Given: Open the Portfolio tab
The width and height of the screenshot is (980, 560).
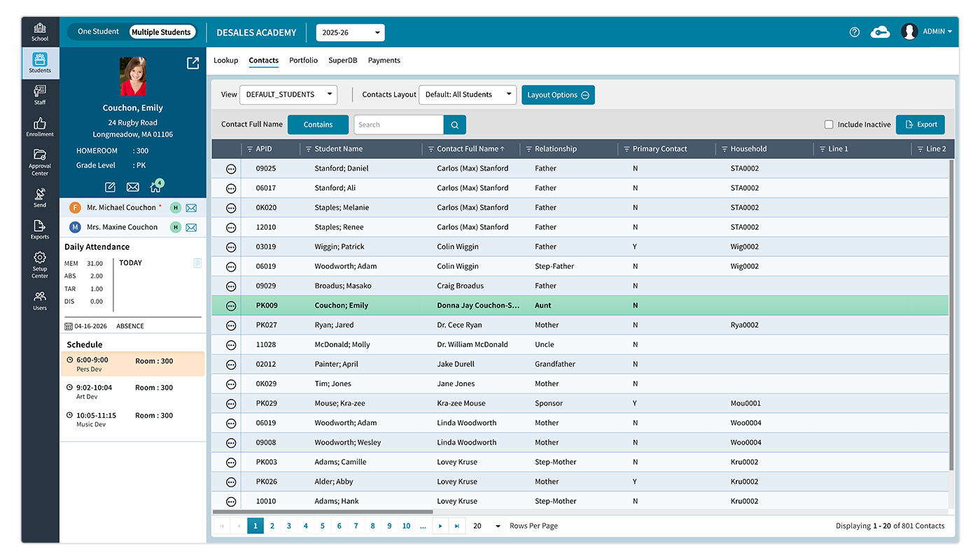Looking at the screenshot, I should [304, 60].
